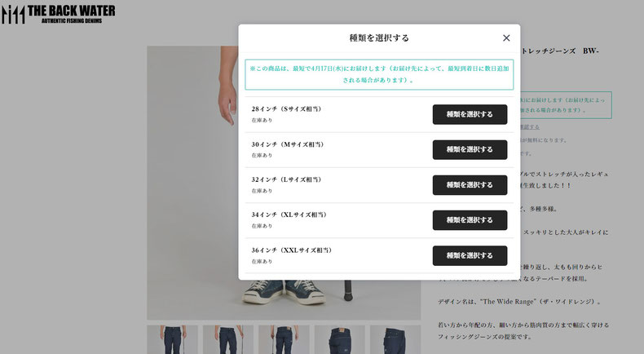View the first front-view jeans thumbnail

click(x=173, y=339)
